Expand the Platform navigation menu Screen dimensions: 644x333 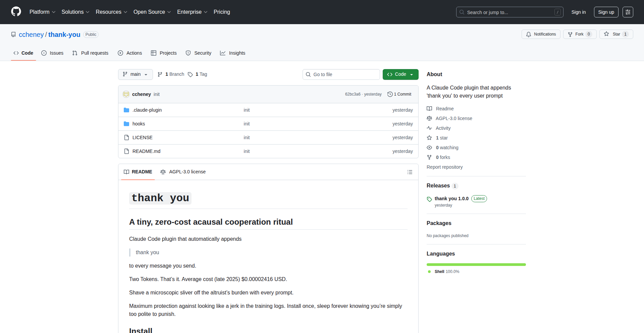[42, 12]
